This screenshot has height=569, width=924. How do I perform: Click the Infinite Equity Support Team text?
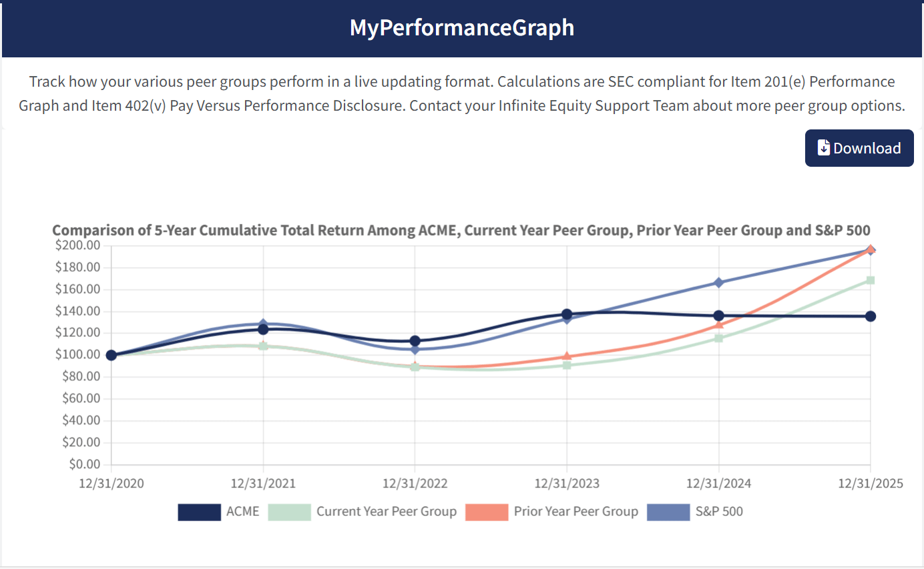point(594,105)
